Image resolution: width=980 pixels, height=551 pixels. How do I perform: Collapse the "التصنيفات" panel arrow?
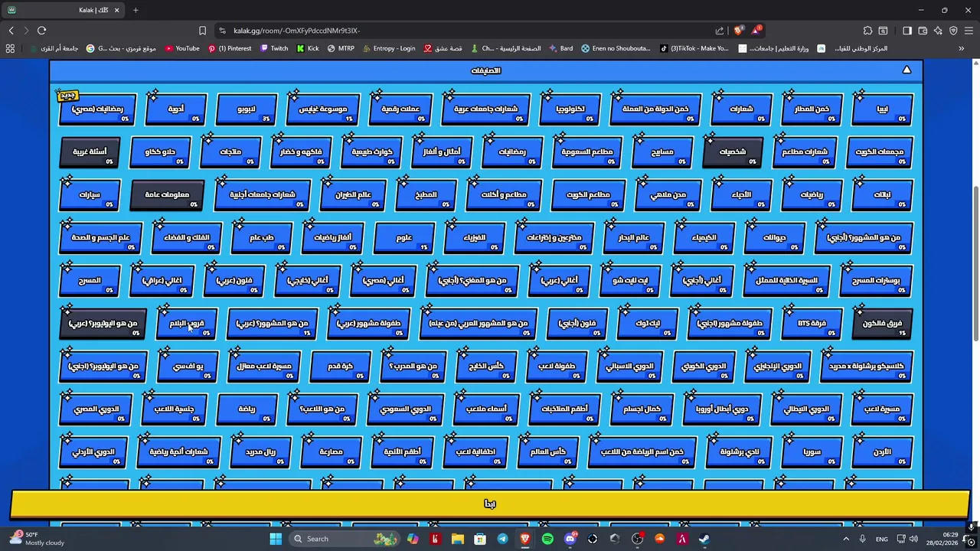click(906, 70)
